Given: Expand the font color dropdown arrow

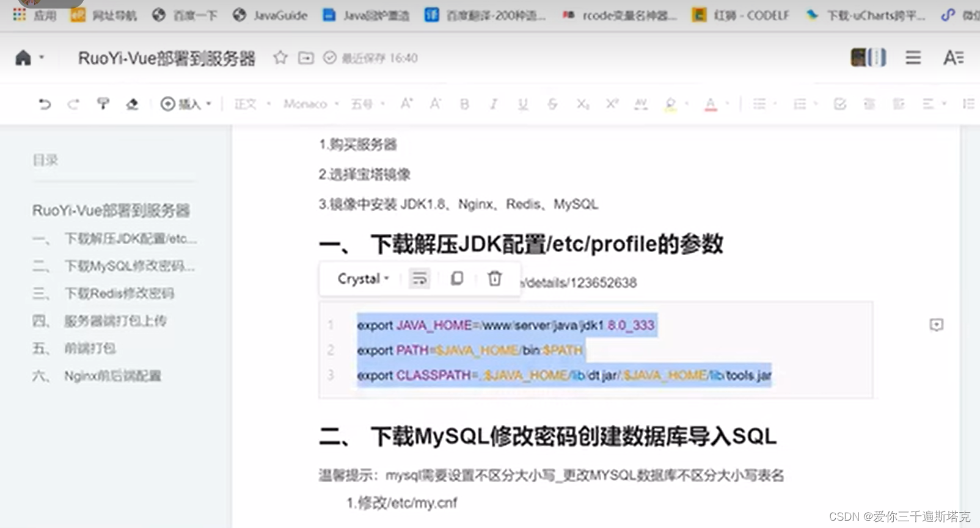Looking at the screenshot, I should click(x=727, y=104).
